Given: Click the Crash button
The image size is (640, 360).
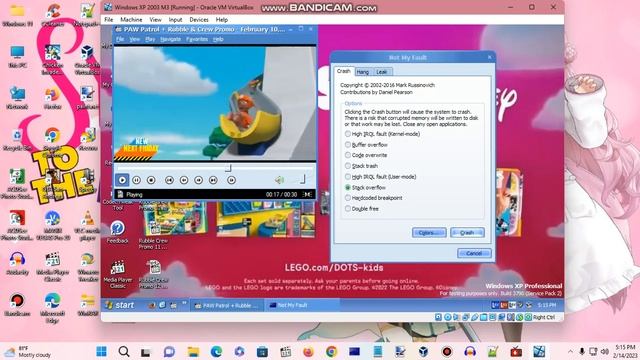Looking at the screenshot, I should 467,233.
